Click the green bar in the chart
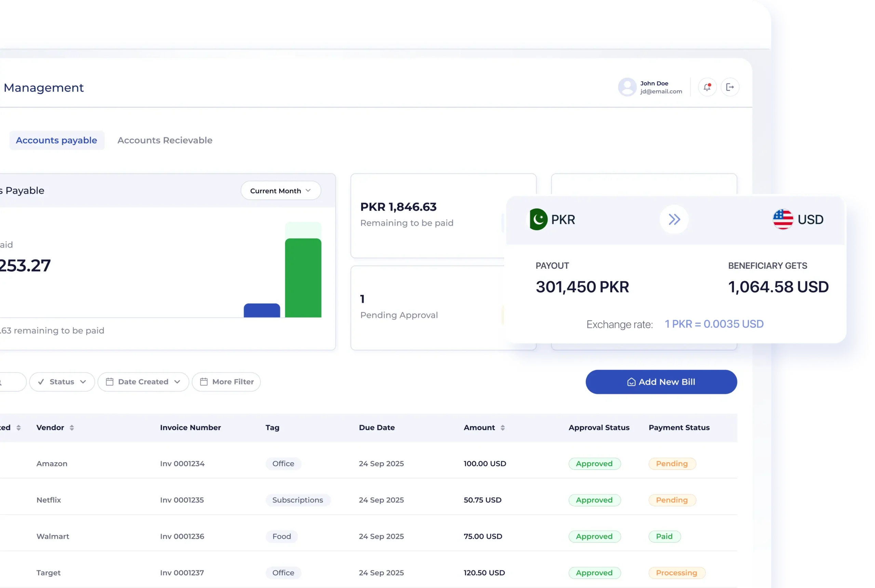 coord(303,278)
